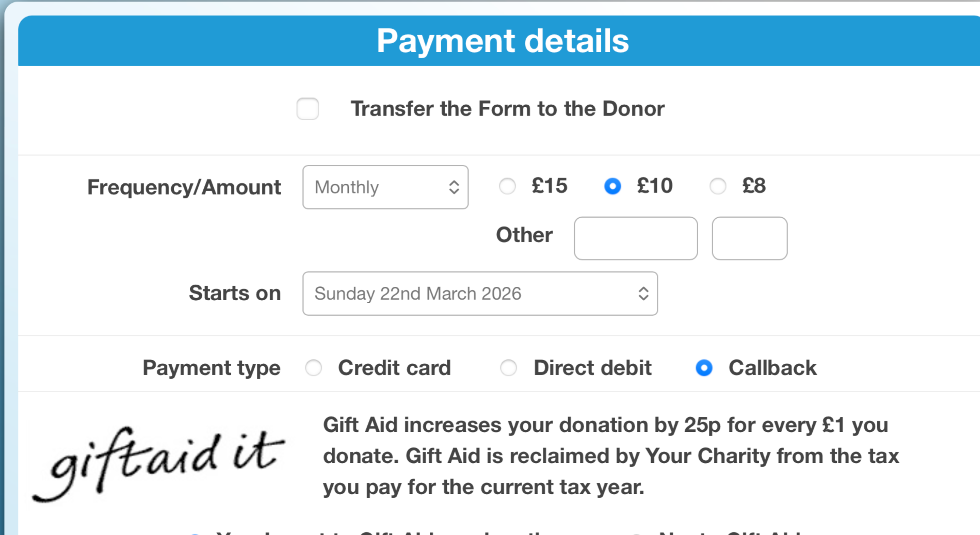Enable the Transfer the Form to the Donor checkbox
Viewport: 980px width, 535px height.
pyautogui.click(x=307, y=109)
